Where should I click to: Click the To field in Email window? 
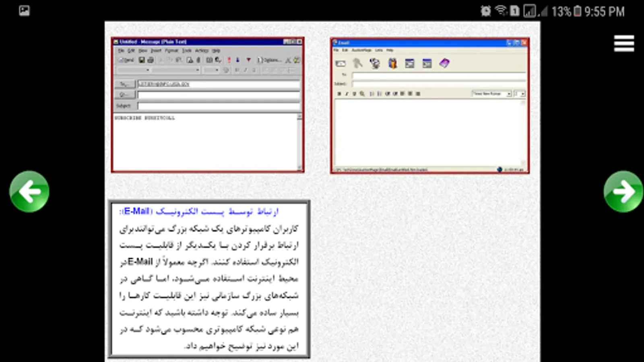[439, 75]
